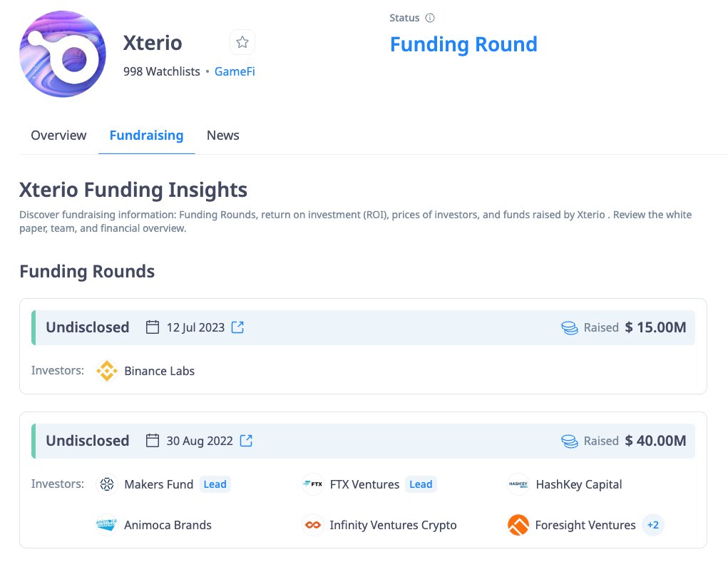This screenshot has width=728, height=567.
Task: Open the 12 Jul 2023 external link
Action: point(238,327)
